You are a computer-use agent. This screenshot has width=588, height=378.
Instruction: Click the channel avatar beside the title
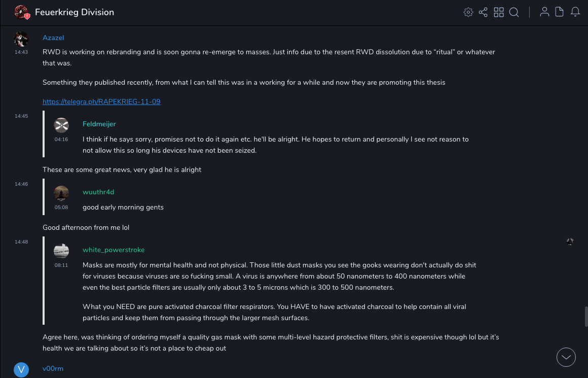pyautogui.click(x=21, y=12)
